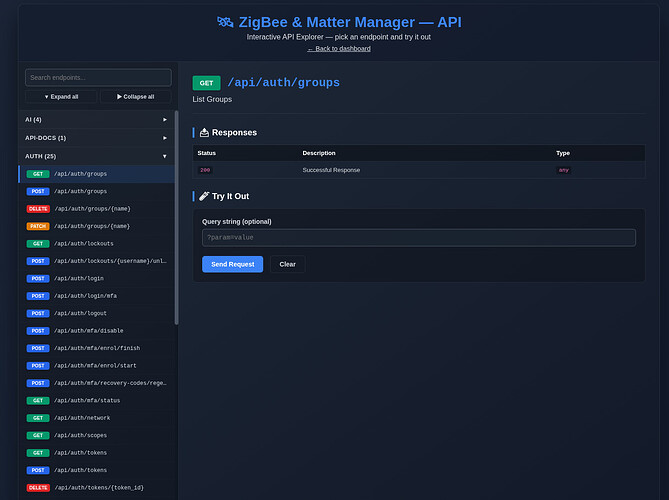Open POST mfa recovery-codes regenerate endpoint
This screenshot has height=500, width=669.
click(96, 383)
